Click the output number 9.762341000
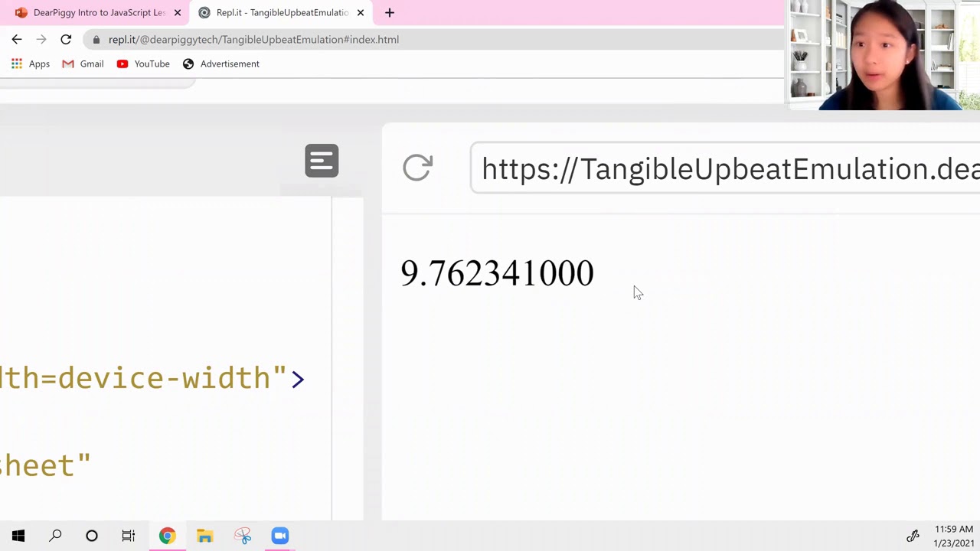The height and width of the screenshot is (551, 980). tap(497, 273)
